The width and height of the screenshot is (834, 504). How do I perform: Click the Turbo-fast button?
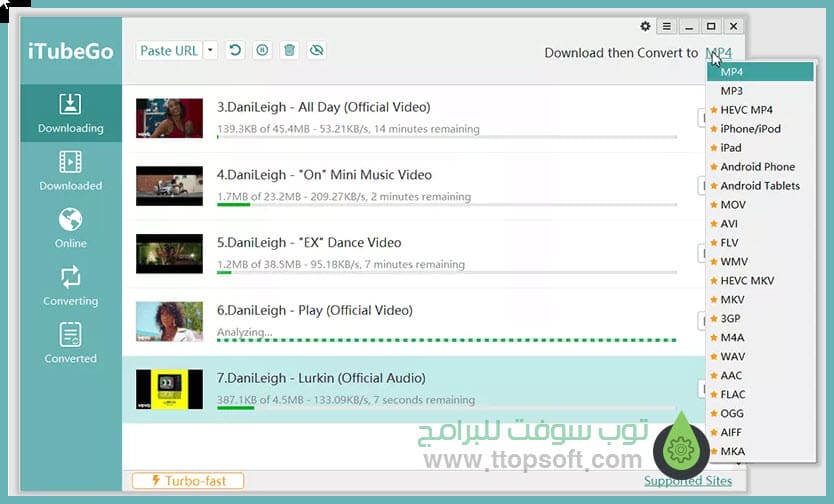click(188, 481)
